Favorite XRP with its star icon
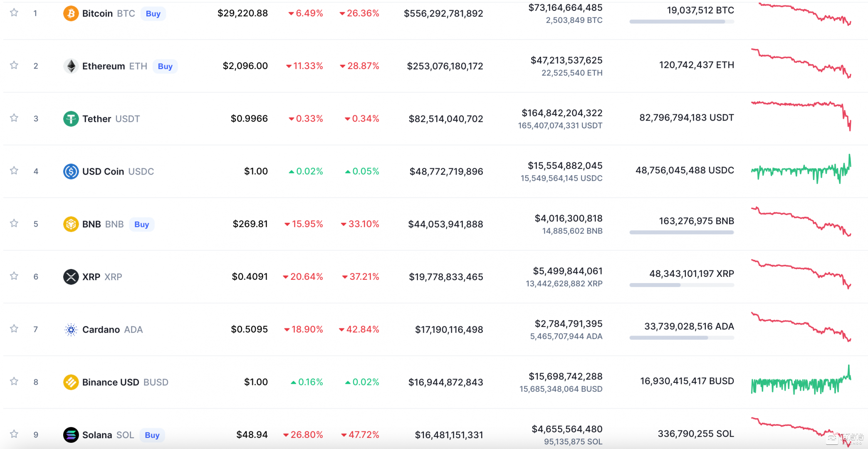The width and height of the screenshot is (868, 449). point(14,276)
